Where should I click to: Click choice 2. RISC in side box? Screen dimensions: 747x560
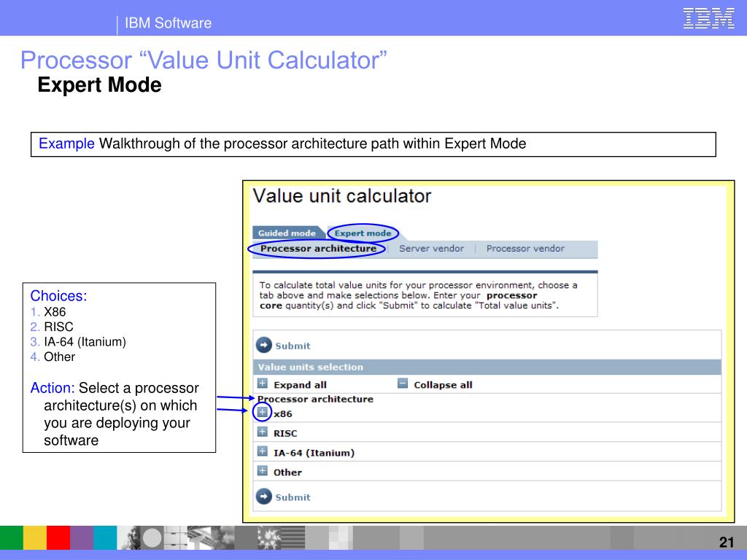[x=52, y=327]
